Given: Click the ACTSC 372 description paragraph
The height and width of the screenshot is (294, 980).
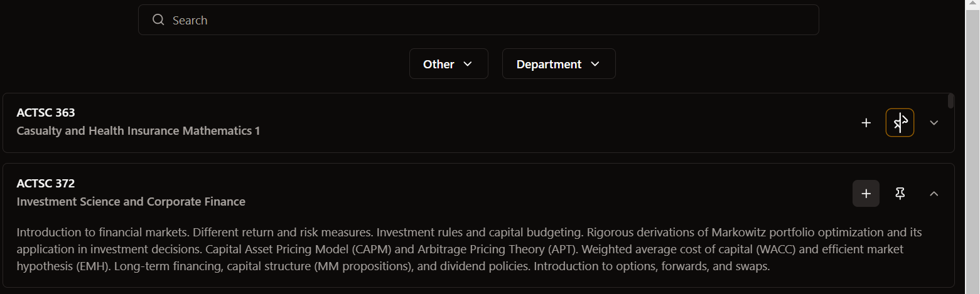Looking at the screenshot, I should click(465, 249).
